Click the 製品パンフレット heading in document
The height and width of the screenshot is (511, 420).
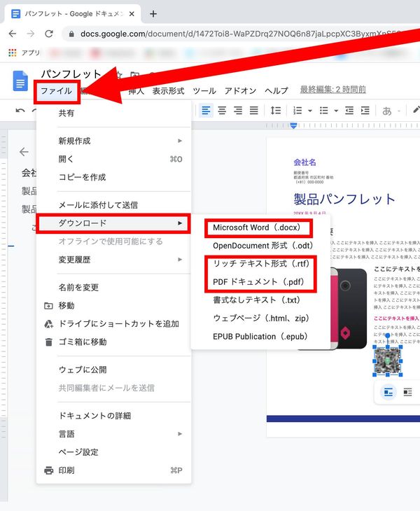344,199
